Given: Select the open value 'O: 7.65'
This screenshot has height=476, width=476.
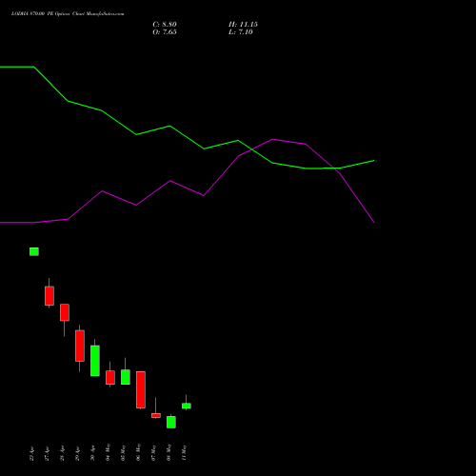Looking at the screenshot, I should click(x=165, y=32).
